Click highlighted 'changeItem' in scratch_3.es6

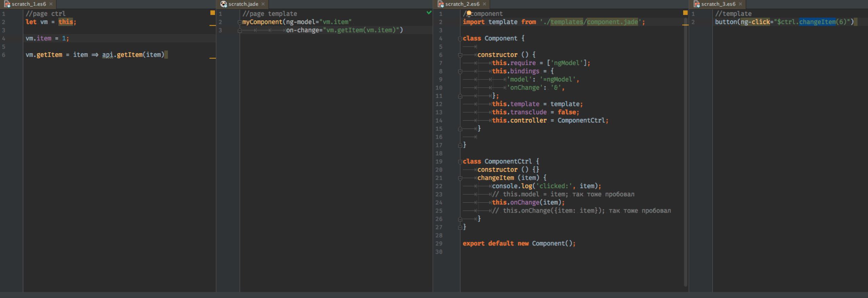click(817, 22)
